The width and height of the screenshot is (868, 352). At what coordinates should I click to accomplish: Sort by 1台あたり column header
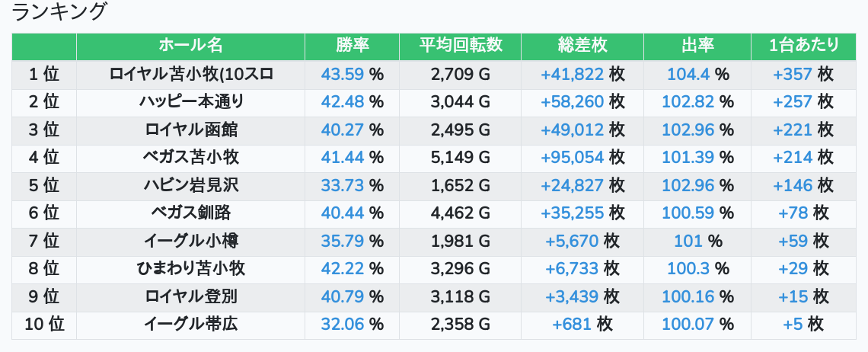803,46
